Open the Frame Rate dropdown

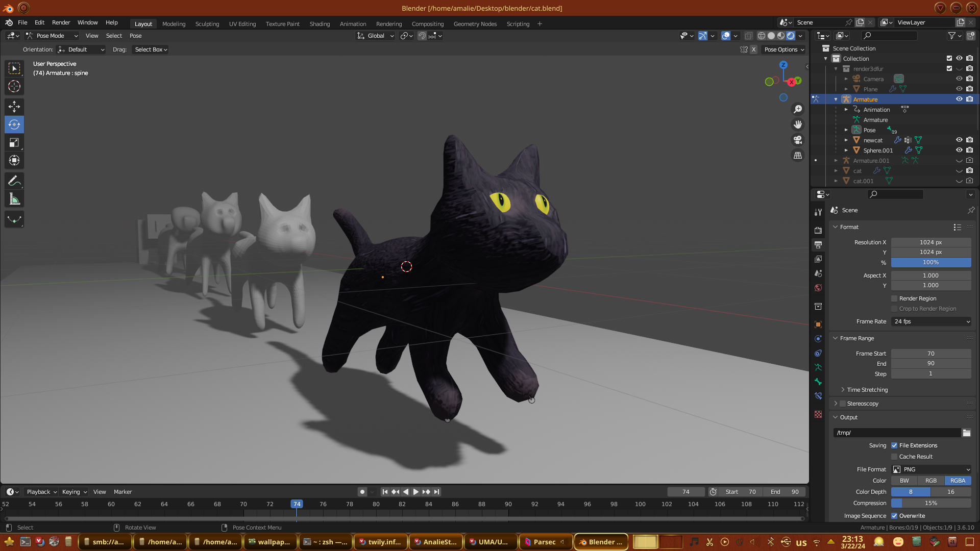tap(931, 321)
